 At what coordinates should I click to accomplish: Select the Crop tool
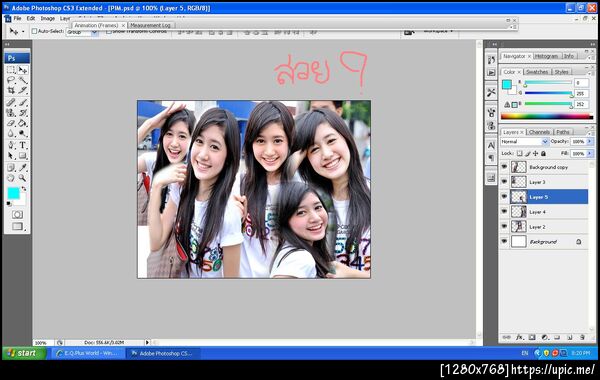pyautogui.click(x=11, y=91)
